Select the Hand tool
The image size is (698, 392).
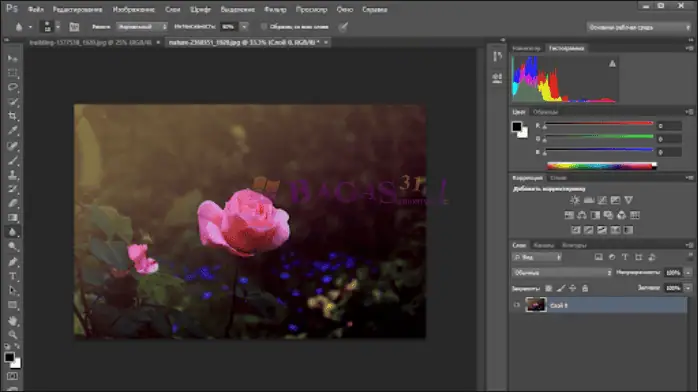(12, 320)
